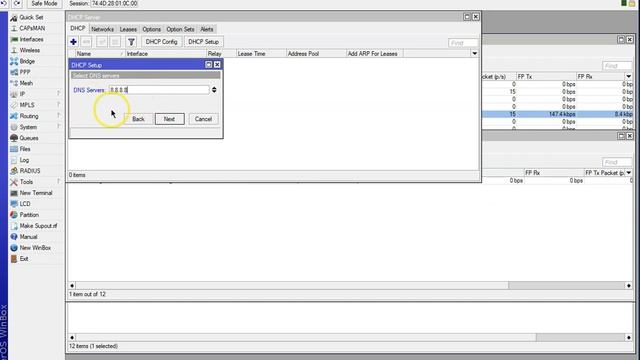The image size is (640, 360).
Task: Switch to the Leases tab
Action: (x=128, y=29)
